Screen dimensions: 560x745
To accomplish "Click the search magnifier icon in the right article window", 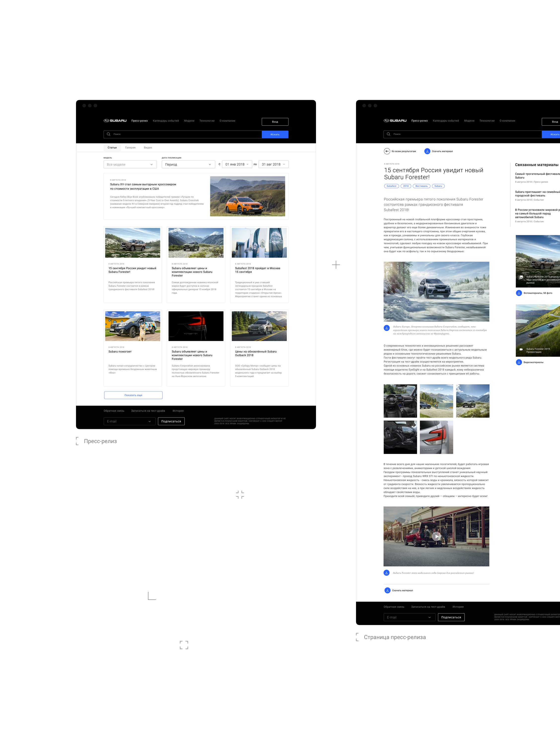I will click(389, 134).
